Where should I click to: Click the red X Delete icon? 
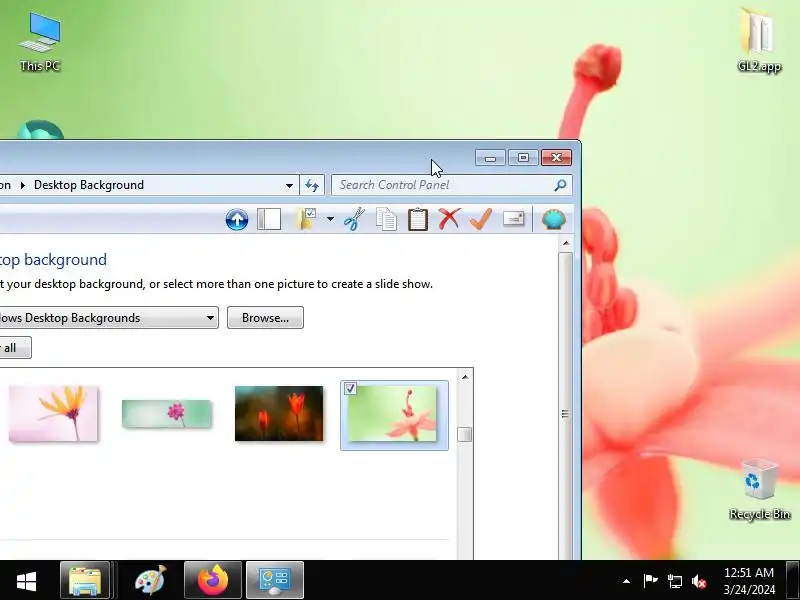[x=449, y=219]
